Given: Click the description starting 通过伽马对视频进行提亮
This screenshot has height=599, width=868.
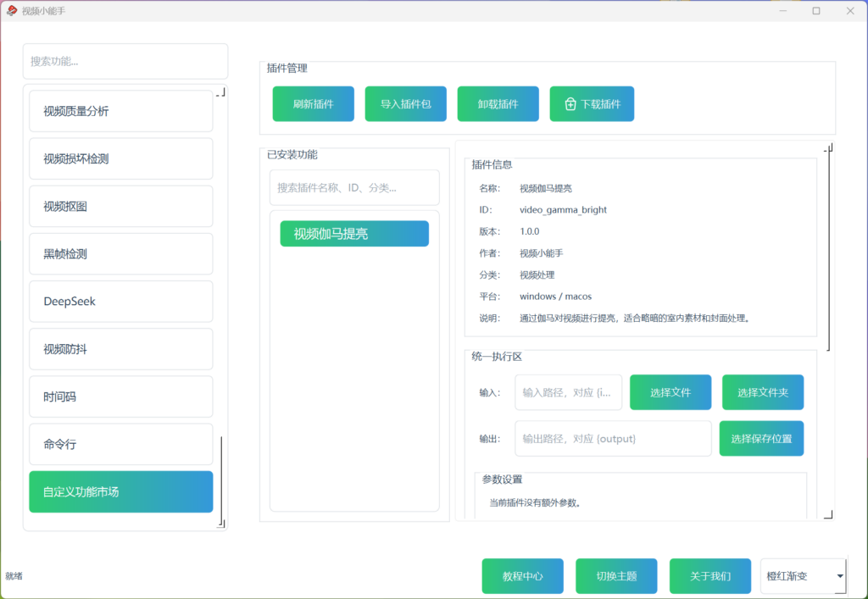Looking at the screenshot, I should [635, 318].
